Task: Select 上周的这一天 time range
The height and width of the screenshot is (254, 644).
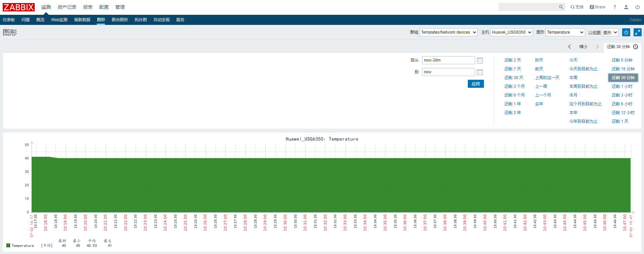Action: click(547, 78)
